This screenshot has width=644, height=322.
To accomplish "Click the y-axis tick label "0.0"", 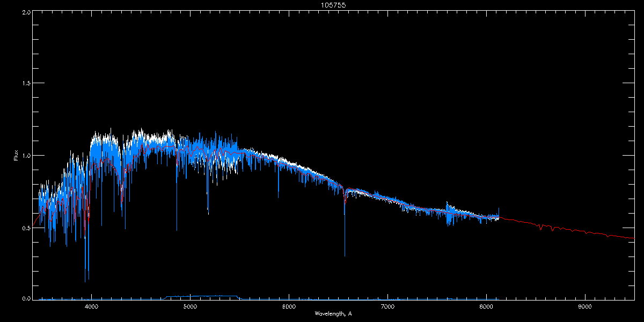I will click(26, 299).
